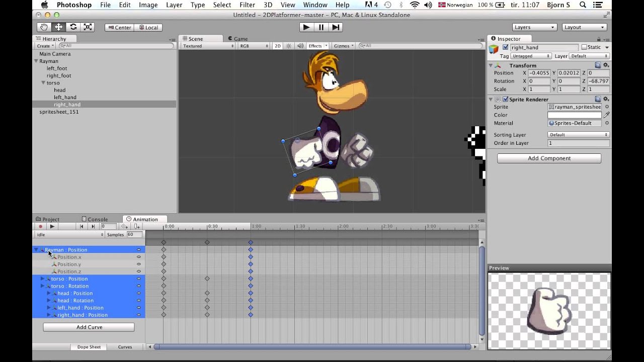This screenshot has width=644, height=362.
Task: Open the Layers dropdown at top right
Action: click(534, 27)
